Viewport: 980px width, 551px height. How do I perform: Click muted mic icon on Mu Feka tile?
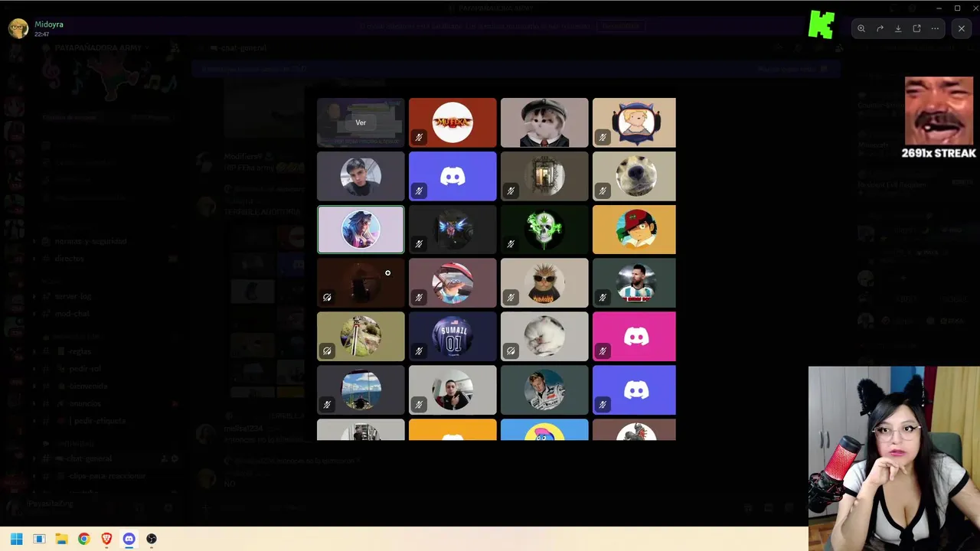(419, 138)
